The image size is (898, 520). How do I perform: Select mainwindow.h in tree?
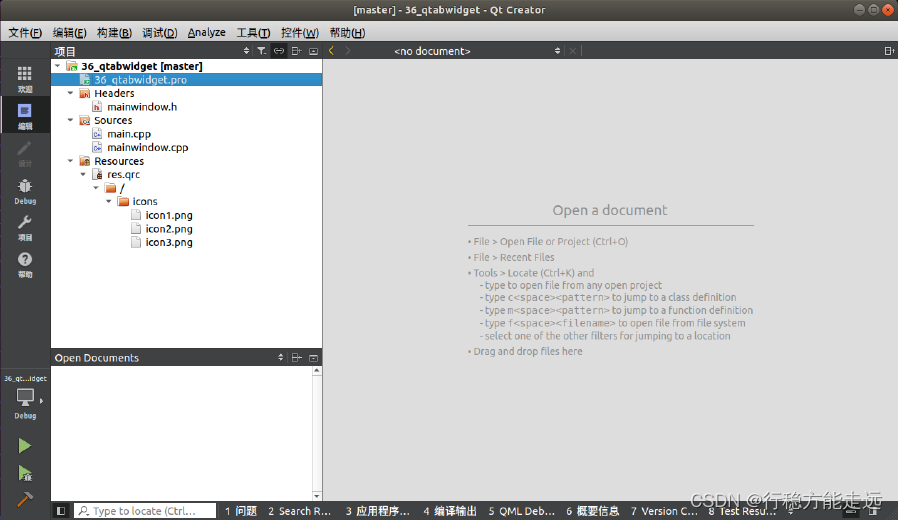[x=141, y=107]
